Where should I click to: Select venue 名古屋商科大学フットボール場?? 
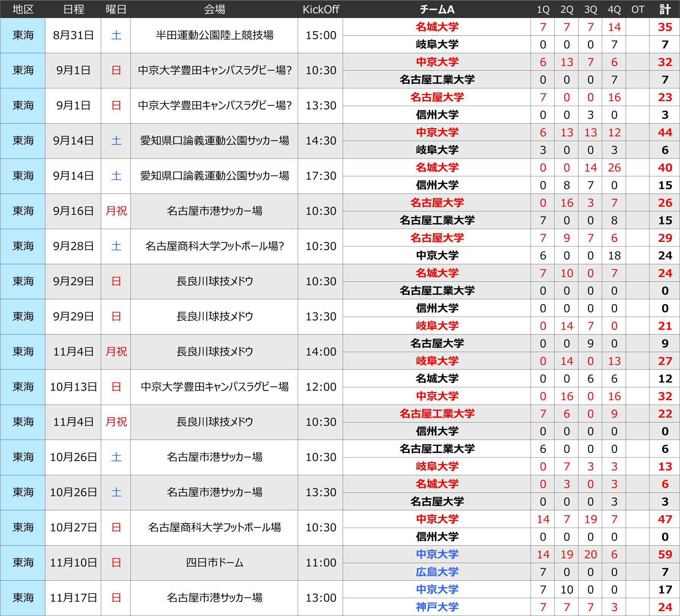[214, 246]
